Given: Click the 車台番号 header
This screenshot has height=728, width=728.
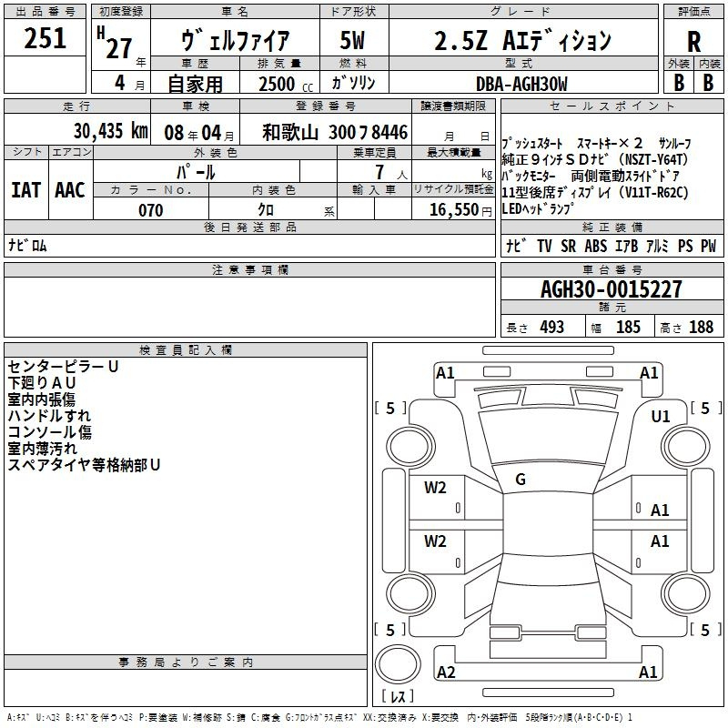Looking at the screenshot, I should (612, 269).
